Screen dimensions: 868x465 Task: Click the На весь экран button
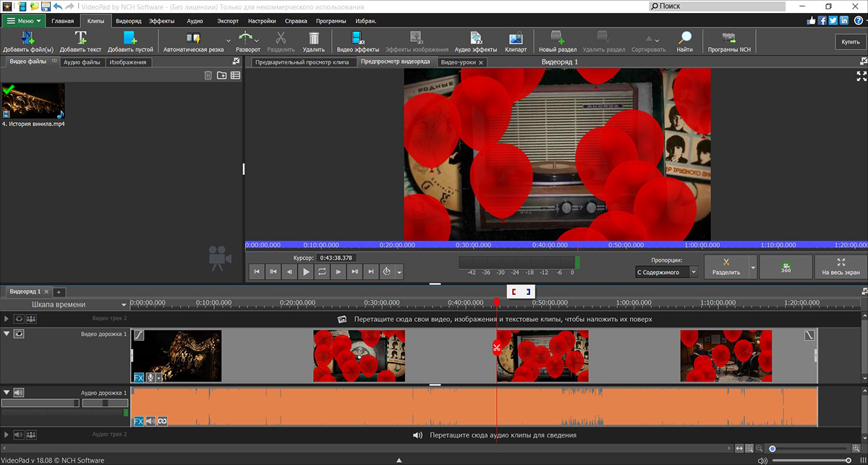tap(841, 267)
